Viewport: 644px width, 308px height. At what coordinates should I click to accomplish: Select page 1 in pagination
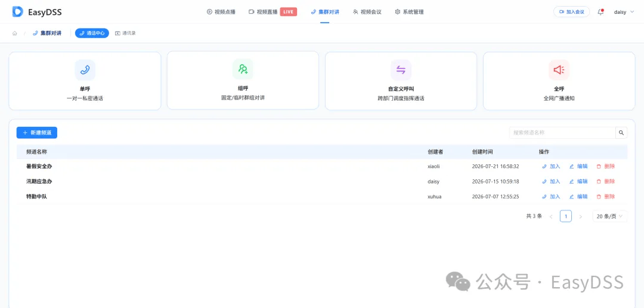565,216
